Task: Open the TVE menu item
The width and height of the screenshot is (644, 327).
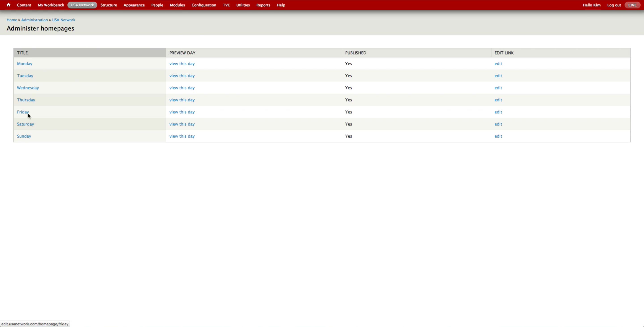Action: 226,5
